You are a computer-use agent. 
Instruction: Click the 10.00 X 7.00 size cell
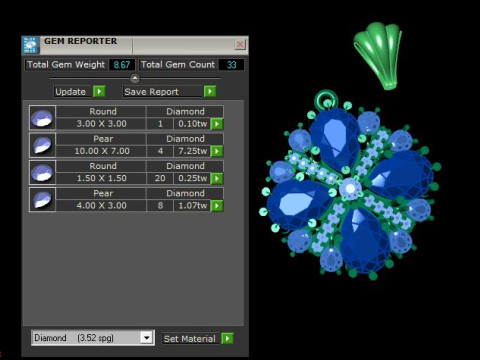101,151
